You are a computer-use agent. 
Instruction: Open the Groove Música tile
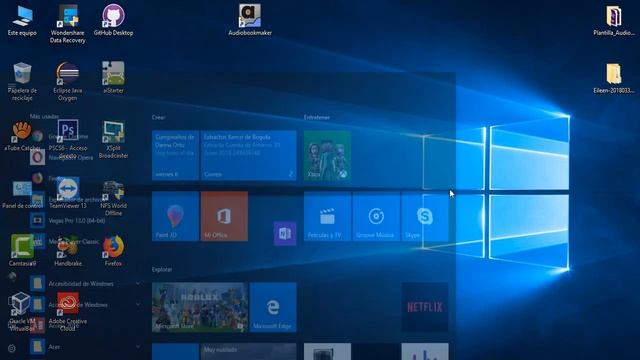[x=376, y=216]
